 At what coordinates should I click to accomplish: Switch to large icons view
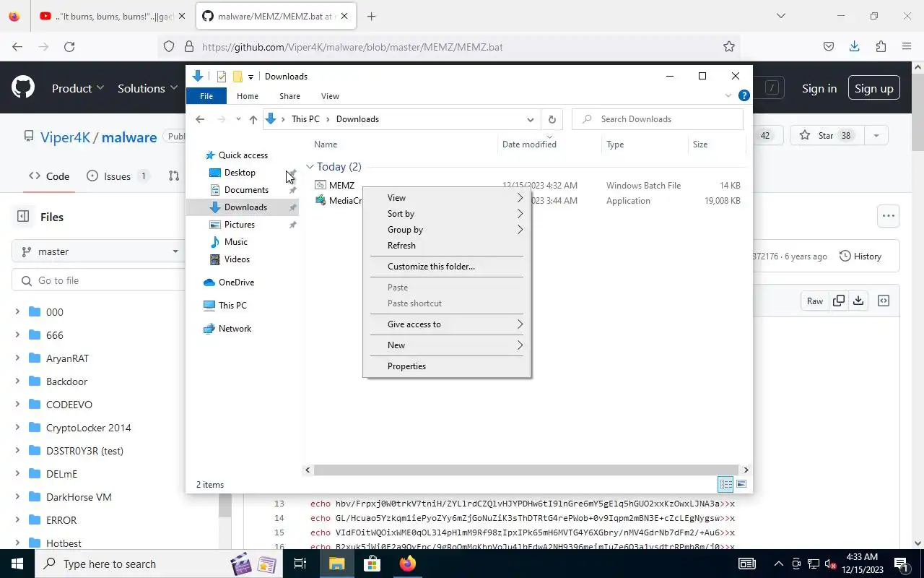[741, 484]
